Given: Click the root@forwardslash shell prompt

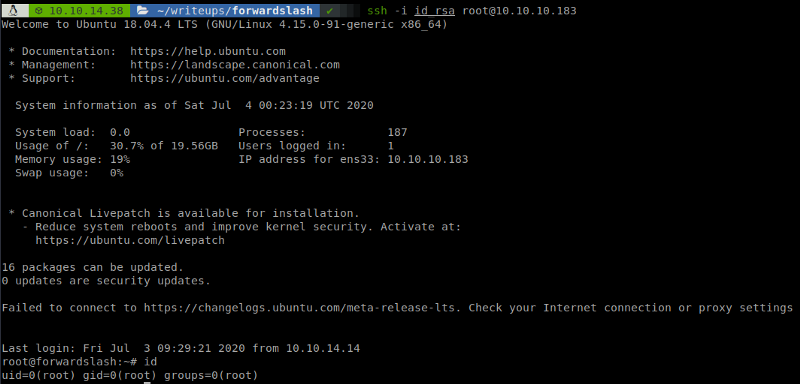Looking at the screenshot, I should pos(69,362).
